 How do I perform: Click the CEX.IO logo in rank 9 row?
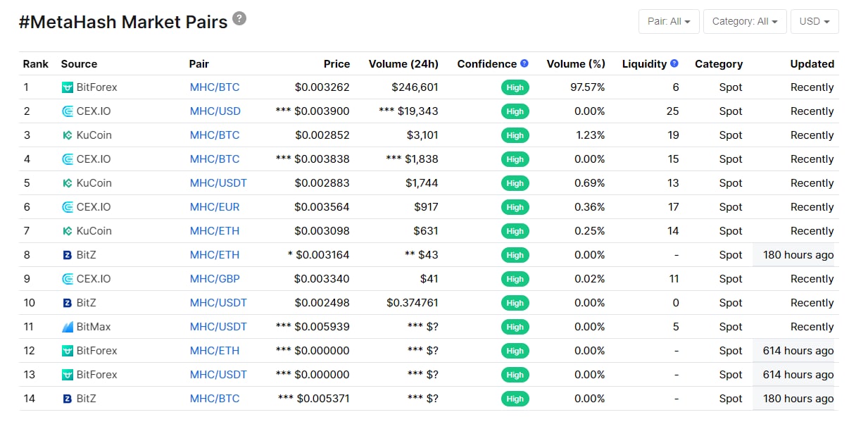coord(68,279)
